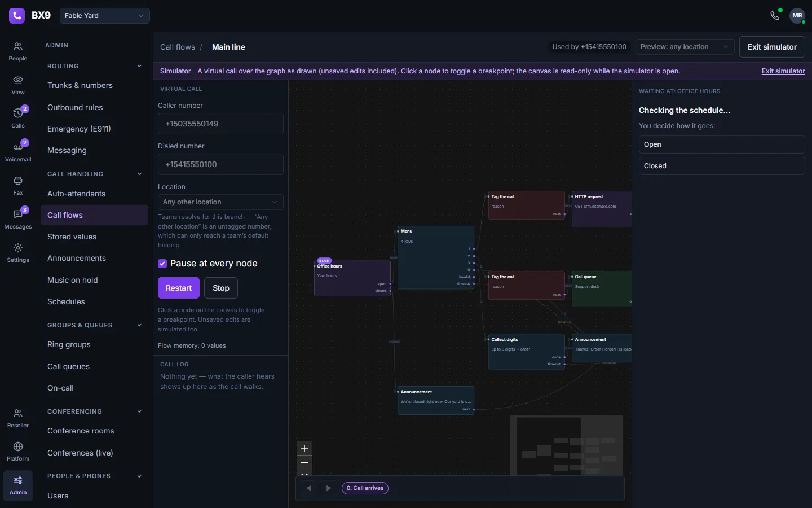Open Messaging settings

click(x=94, y=150)
